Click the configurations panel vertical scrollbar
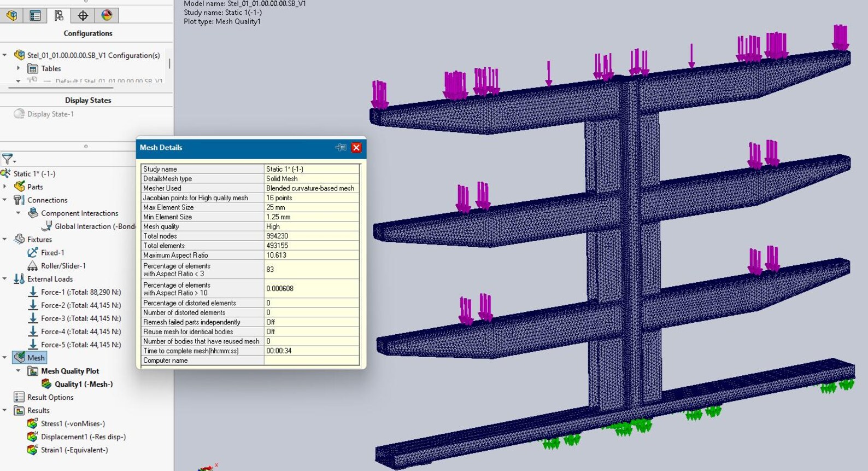 (169, 63)
